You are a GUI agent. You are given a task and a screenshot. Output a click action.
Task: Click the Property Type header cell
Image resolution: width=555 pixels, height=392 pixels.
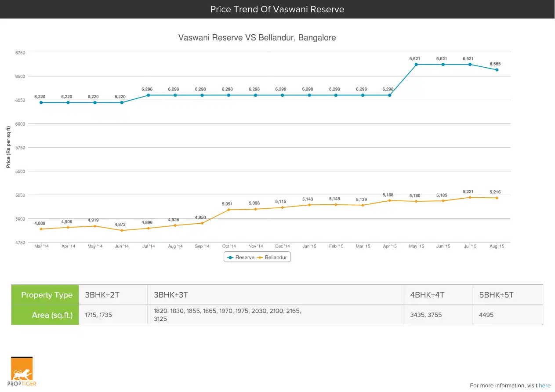pos(45,295)
